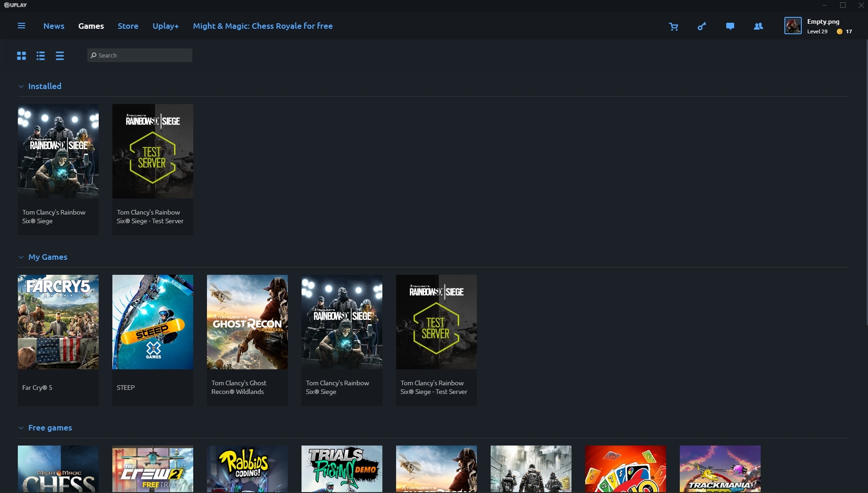Open The Division snowy city cover

tap(531, 469)
